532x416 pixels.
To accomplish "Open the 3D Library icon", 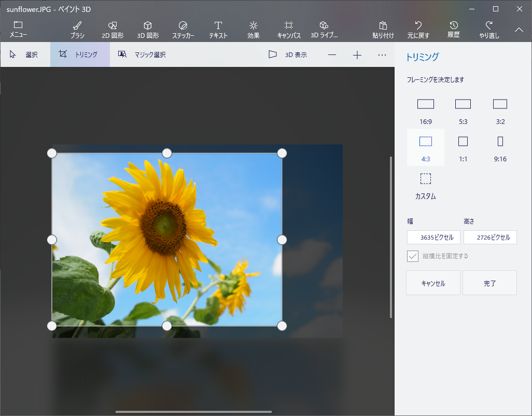I will (x=324, y=30).
